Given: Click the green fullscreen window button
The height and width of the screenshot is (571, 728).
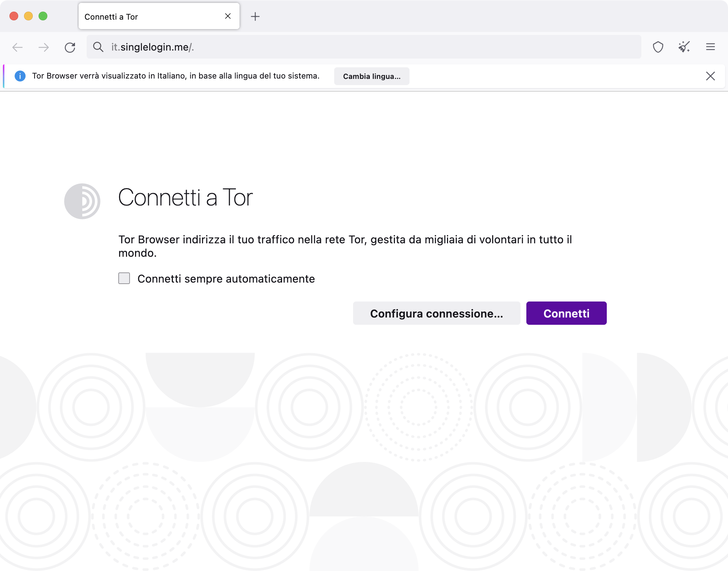Looking at the screenshot, I should 43,16.
